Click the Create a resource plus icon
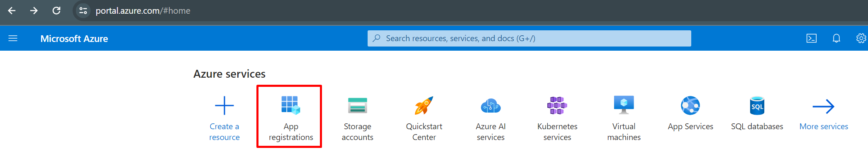Viewport: 868px width, 167px height. pos(224,106)
